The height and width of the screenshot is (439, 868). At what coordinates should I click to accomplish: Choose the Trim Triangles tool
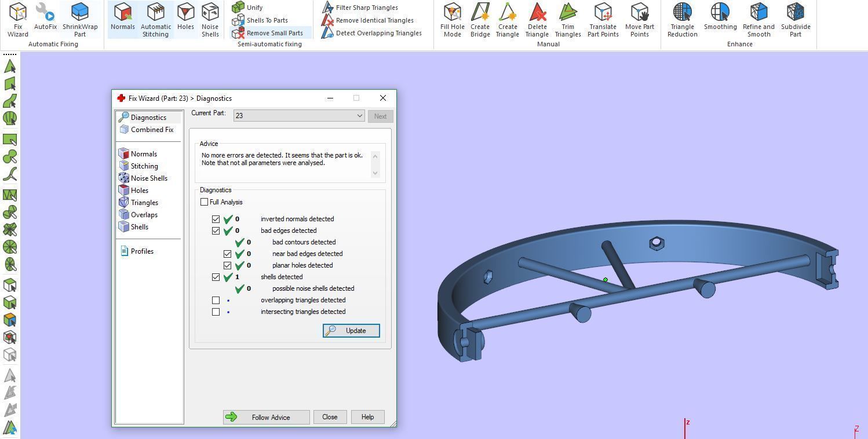click(x=568, y=20)
